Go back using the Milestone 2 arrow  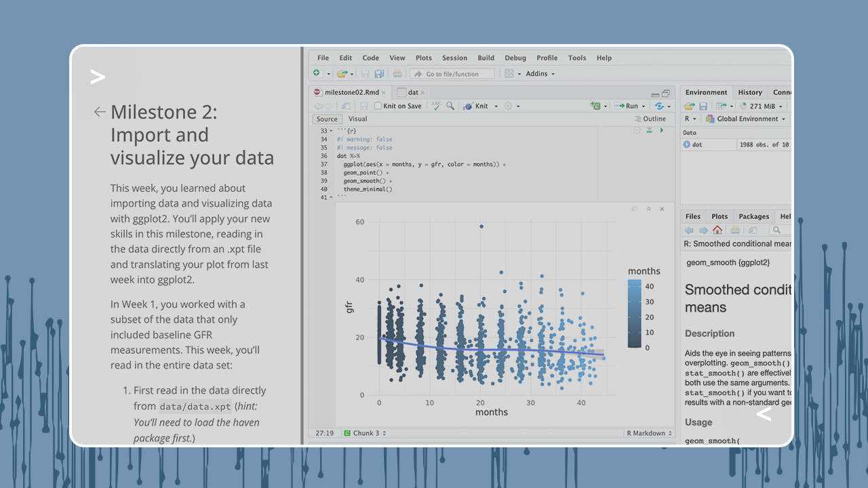[x=100, y=112]
